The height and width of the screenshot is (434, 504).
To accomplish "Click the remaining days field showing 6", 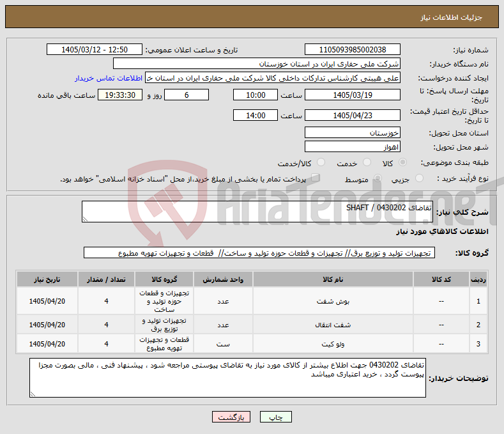I will [x=187, y=95].
